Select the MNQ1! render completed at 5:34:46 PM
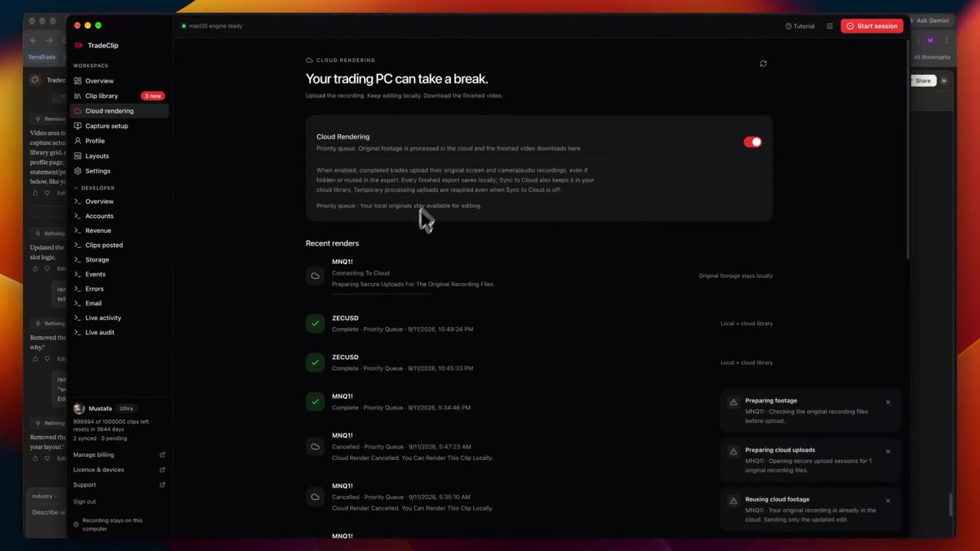The image size is (980, 551). [x=539, y=402]
